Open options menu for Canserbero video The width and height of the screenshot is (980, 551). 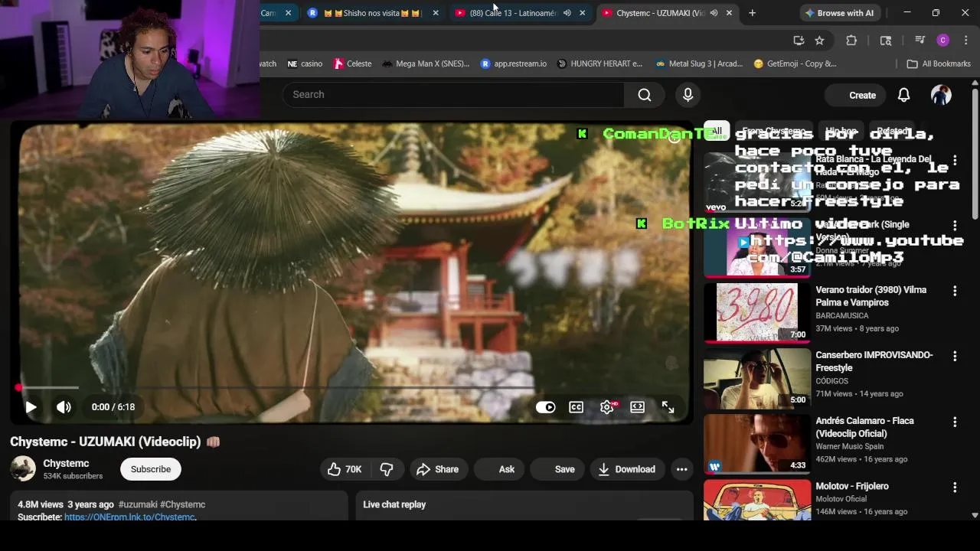tap(955, 356)
